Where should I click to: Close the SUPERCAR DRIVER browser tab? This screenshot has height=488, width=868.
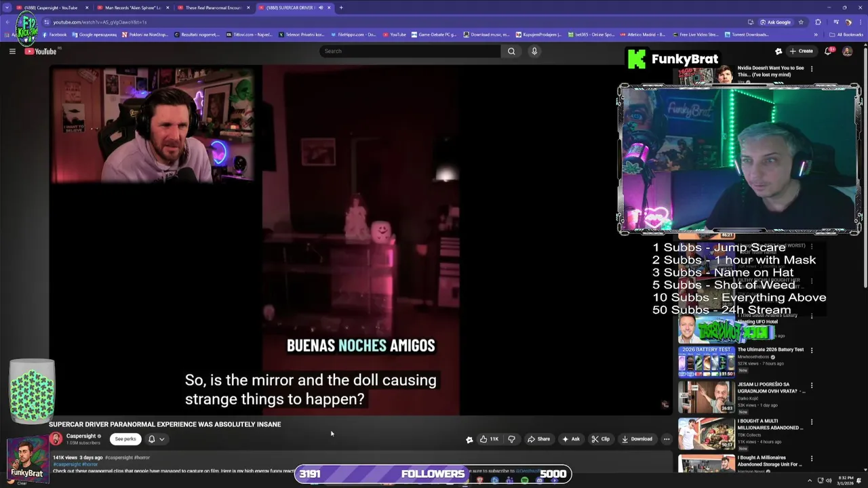coord(329,7)
